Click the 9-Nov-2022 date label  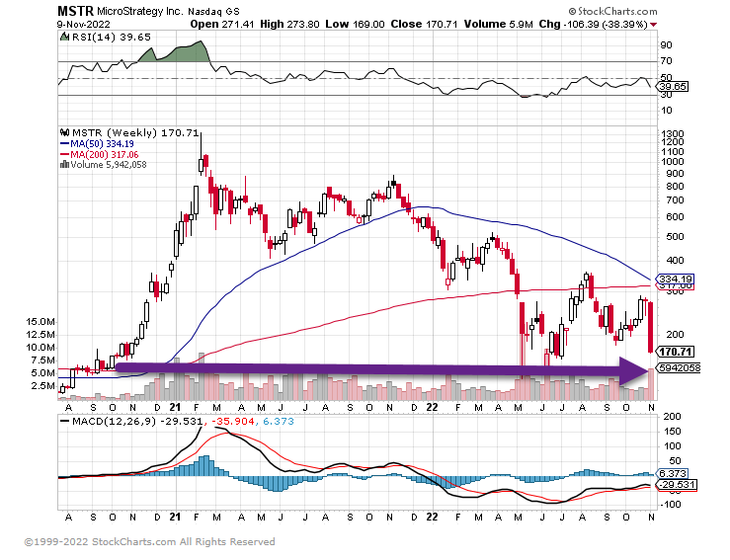click(84, 25)
